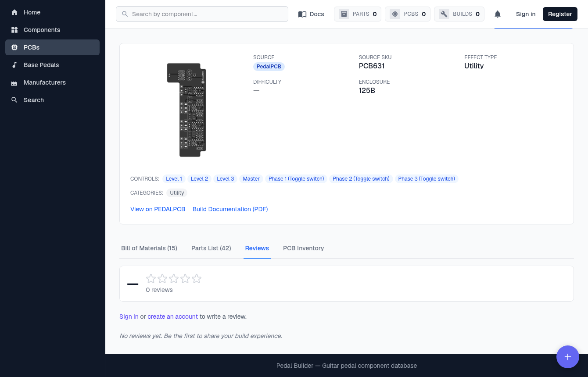
Task: Click Sign in link under reviews
Action: pos(129,317)
